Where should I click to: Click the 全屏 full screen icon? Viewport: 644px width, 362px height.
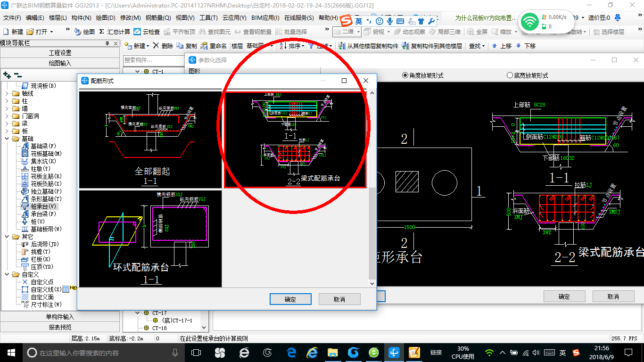[471, 32]
